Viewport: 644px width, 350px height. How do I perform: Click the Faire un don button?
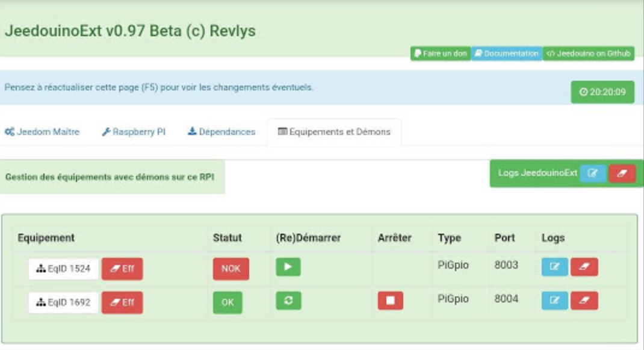440,54
